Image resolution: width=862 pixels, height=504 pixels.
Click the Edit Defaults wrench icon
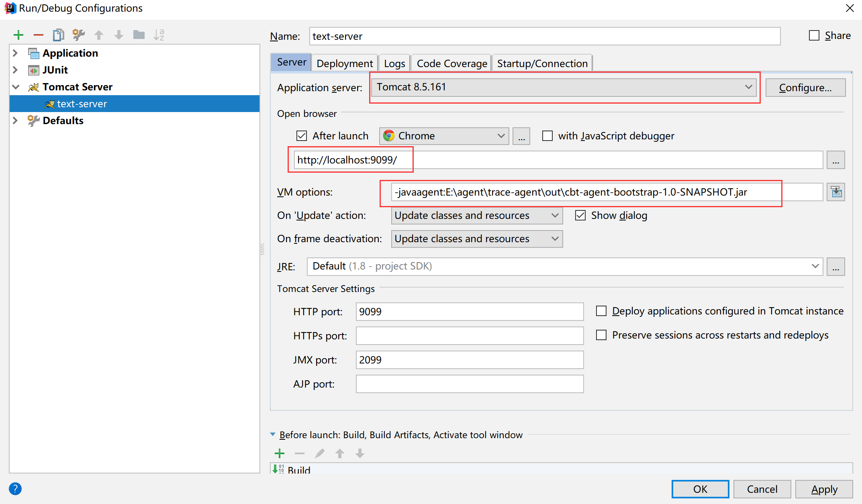point(78,35)
